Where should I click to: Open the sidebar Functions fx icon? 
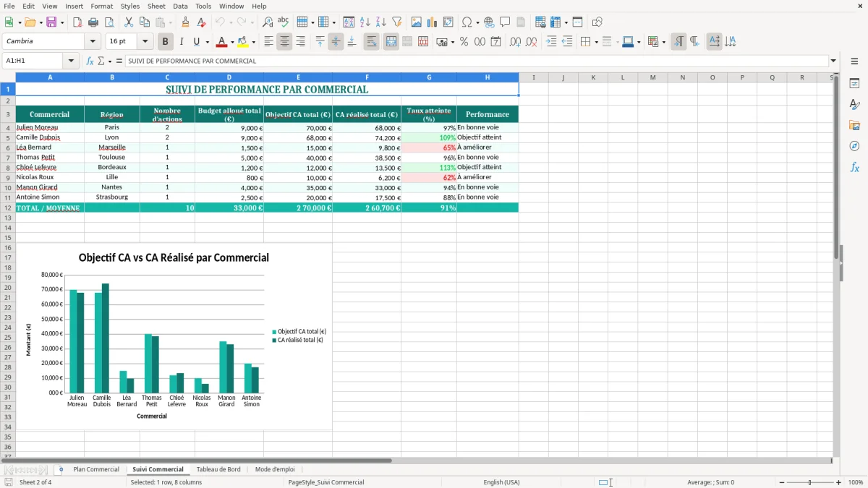pos(854,167)
